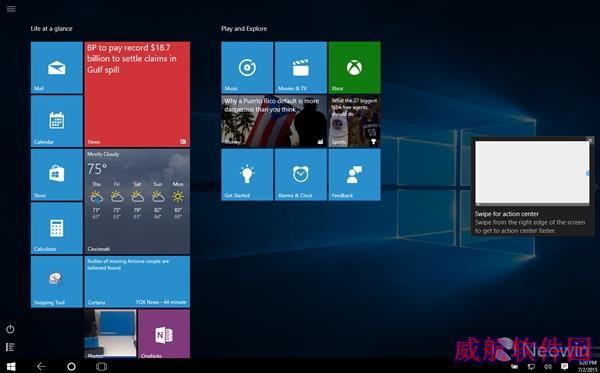Click the taskbar clock showing date and time
Screen dimensions: 600x373
tap(587, 366)
